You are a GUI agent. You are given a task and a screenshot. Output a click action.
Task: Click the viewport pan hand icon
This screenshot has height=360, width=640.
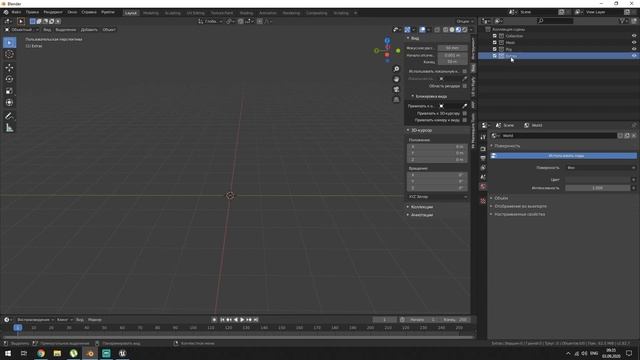396,79
